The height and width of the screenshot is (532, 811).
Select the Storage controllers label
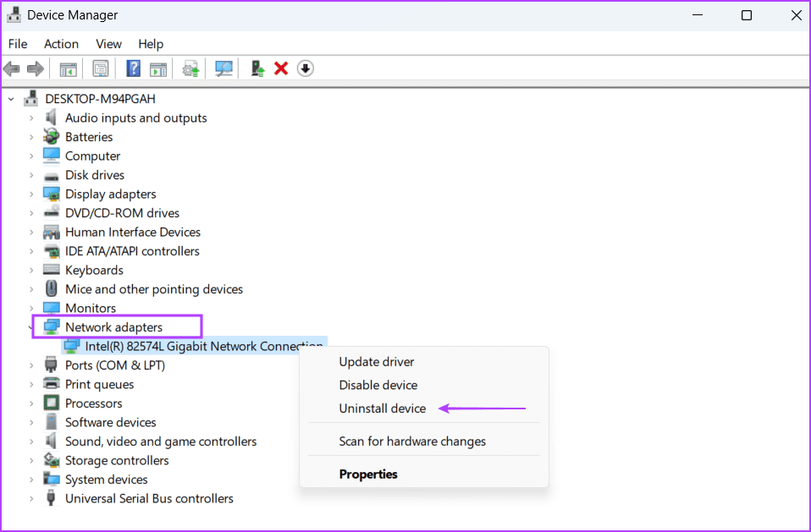click(117, 460)
